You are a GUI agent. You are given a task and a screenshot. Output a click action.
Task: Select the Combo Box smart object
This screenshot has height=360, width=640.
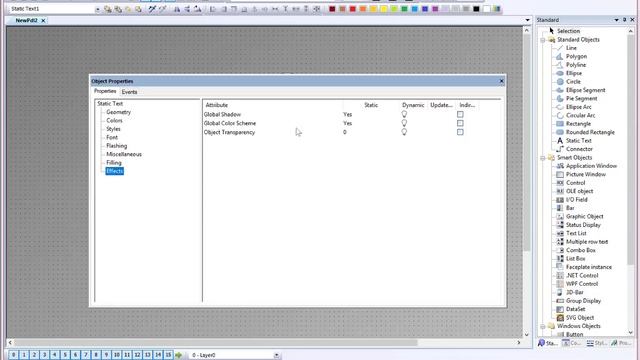(580, 250)
